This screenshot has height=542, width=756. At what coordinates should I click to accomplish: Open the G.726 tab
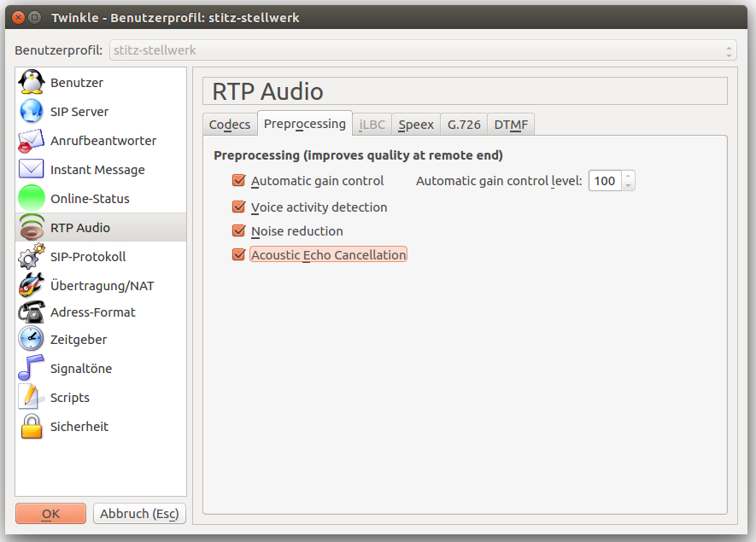[464, 125]
